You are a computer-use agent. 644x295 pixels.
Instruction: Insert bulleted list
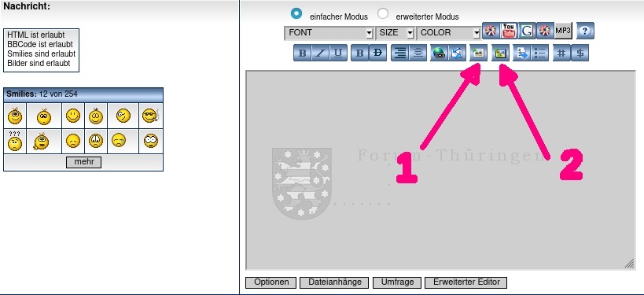pyautogui.click(x=540, y=53)
